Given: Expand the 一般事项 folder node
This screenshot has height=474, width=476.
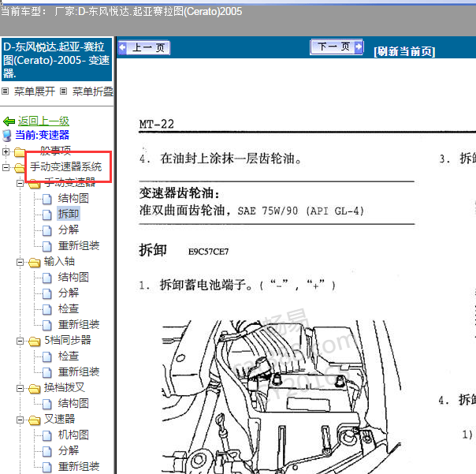Looking at the screenshot, I should (6, 151).
